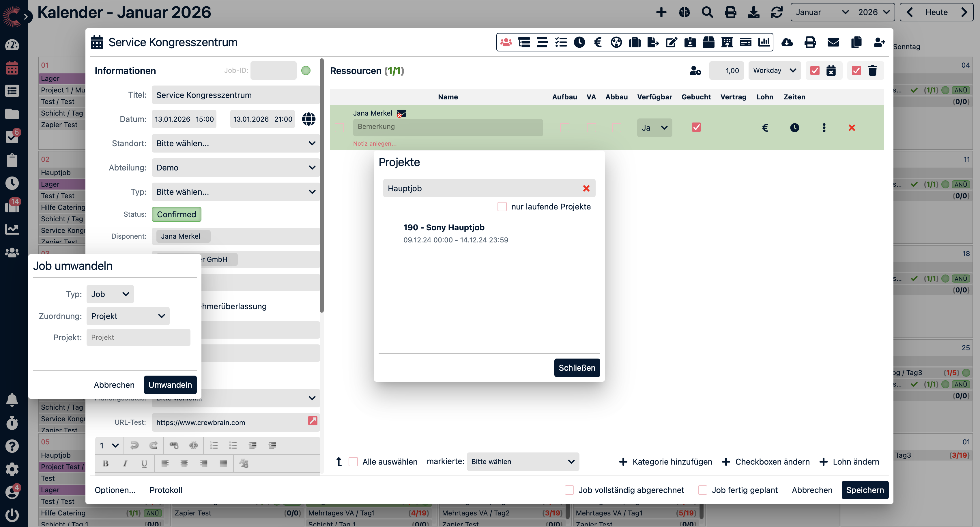Select project 190 - Sony Hauptjob

pos(444,228)
